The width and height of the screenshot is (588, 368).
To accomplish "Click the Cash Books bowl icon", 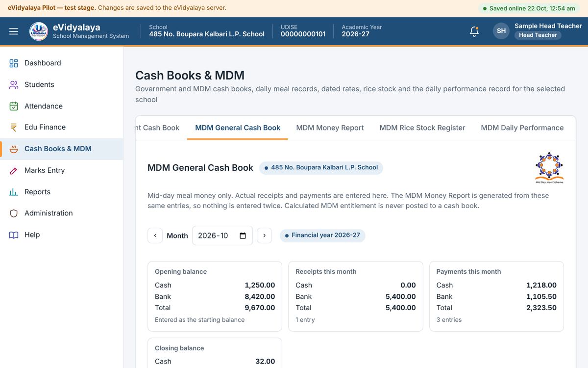I will [x=14, y=149].
